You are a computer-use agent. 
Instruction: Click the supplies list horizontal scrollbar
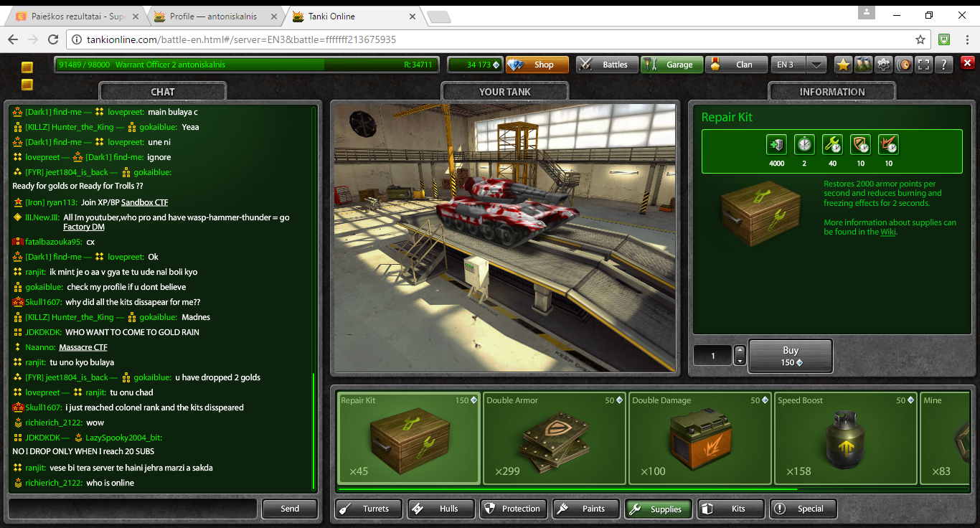tap(567, 490)
